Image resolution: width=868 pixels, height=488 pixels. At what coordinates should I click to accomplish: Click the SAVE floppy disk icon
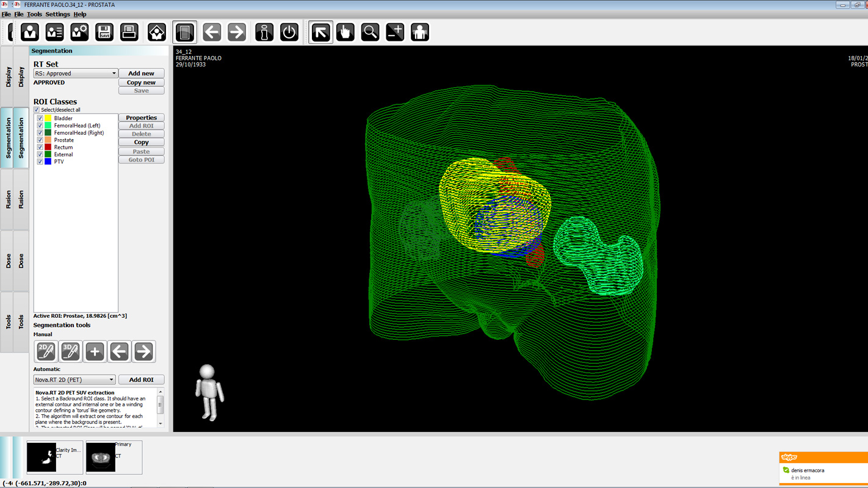(104, 32)
